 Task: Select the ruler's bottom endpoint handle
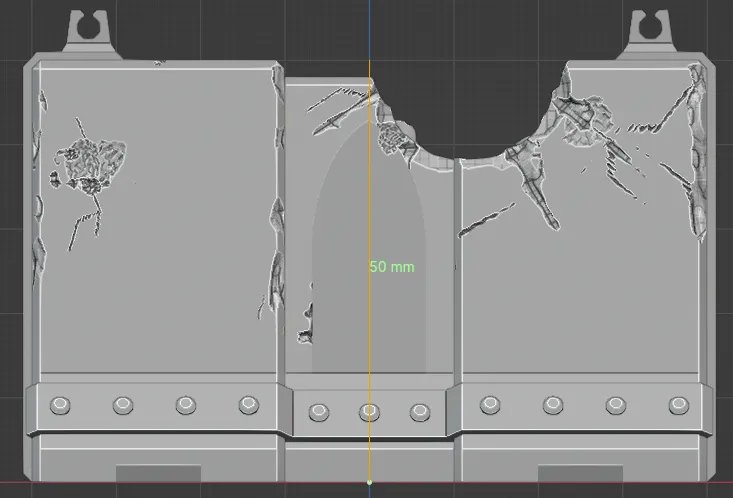click(369, 483)
